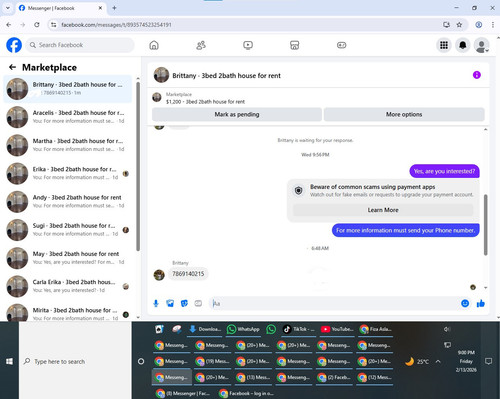
Task: Open the Windows notification center icon
Action: [x=488, y=361]
